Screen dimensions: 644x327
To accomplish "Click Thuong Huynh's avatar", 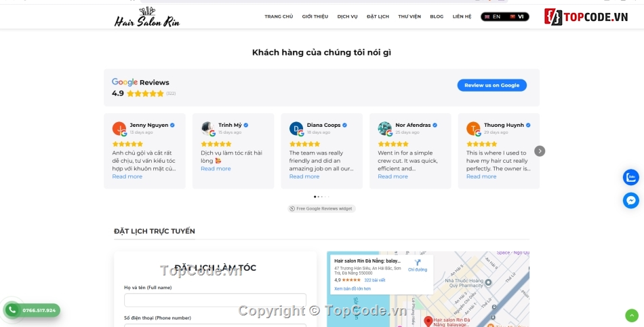I will [x=473, y=129].
